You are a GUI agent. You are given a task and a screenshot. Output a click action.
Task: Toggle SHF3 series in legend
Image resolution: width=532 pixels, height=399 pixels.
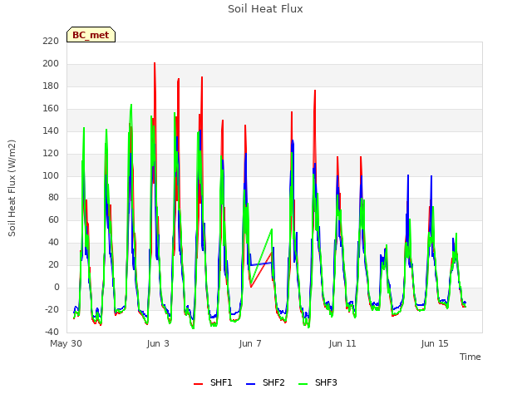pos(318,382)
